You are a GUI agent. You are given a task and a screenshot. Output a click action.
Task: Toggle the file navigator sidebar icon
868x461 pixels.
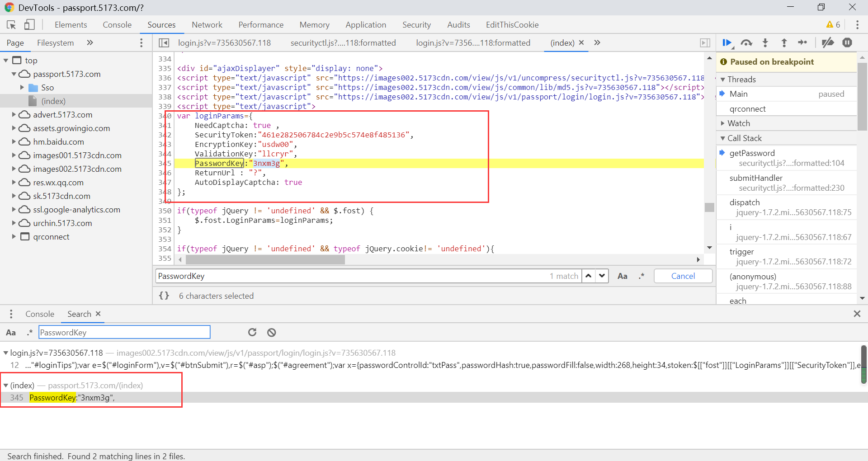click(x=164, y=43)
